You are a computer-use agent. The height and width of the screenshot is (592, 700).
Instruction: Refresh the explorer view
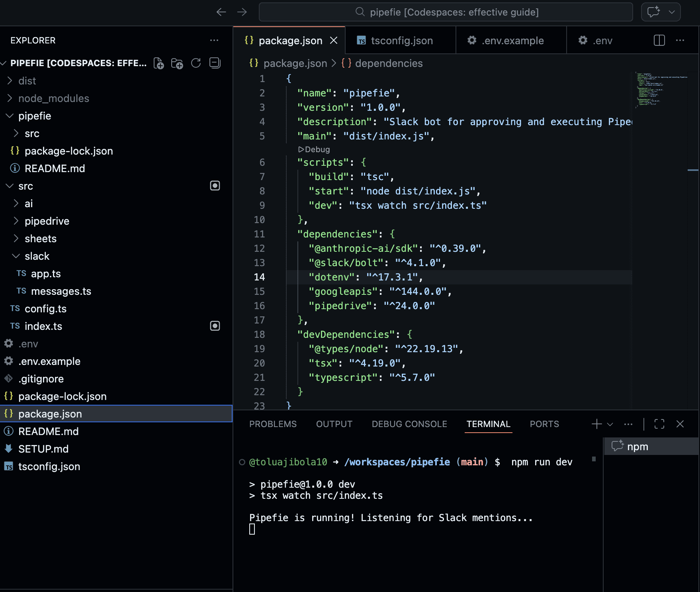(x=196, y=63)
